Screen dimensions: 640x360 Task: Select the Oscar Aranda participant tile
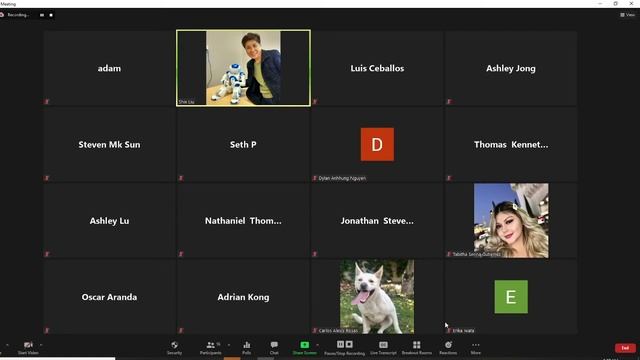(109, 297)
